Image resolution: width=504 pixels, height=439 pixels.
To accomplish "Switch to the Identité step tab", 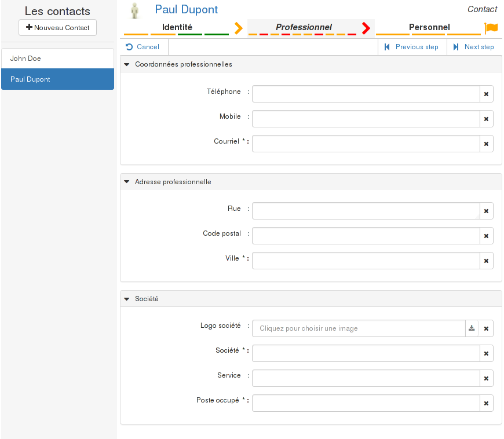I will point(177,27).
